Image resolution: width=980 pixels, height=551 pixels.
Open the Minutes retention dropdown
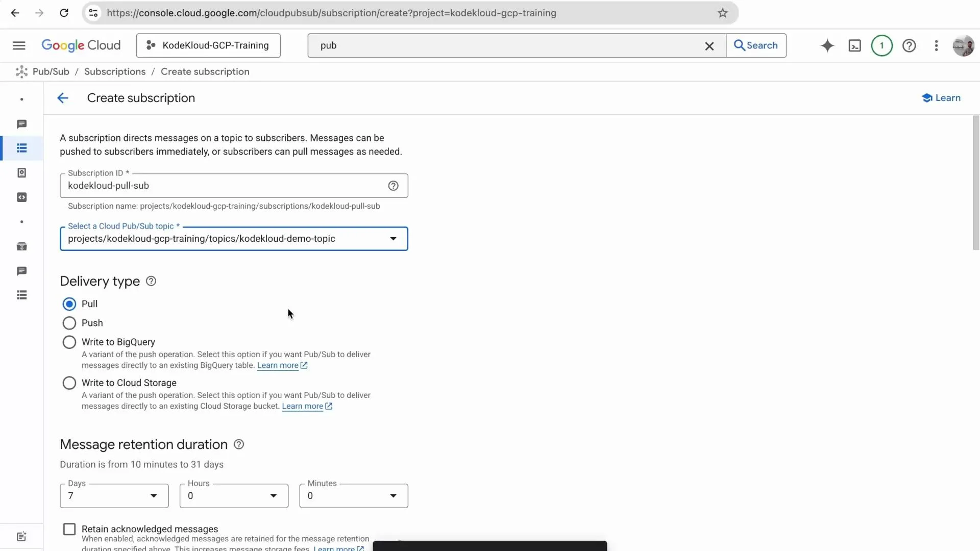pyautogui.click(x=354, y=496)
